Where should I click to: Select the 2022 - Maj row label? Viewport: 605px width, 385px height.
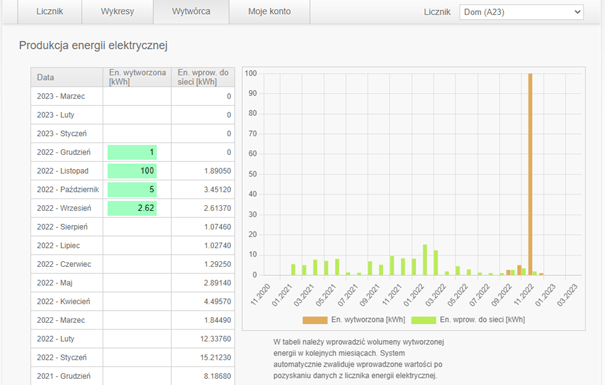click(x=54, y=283)
